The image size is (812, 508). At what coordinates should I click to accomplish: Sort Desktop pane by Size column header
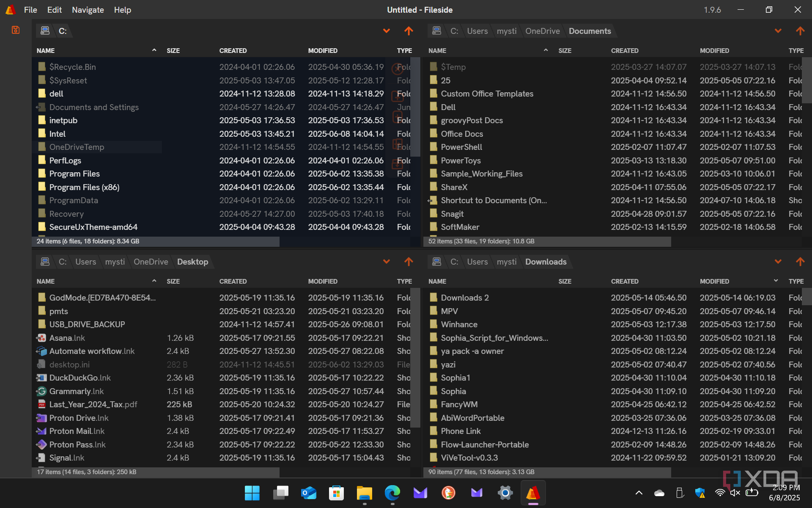tap(173, 281)
